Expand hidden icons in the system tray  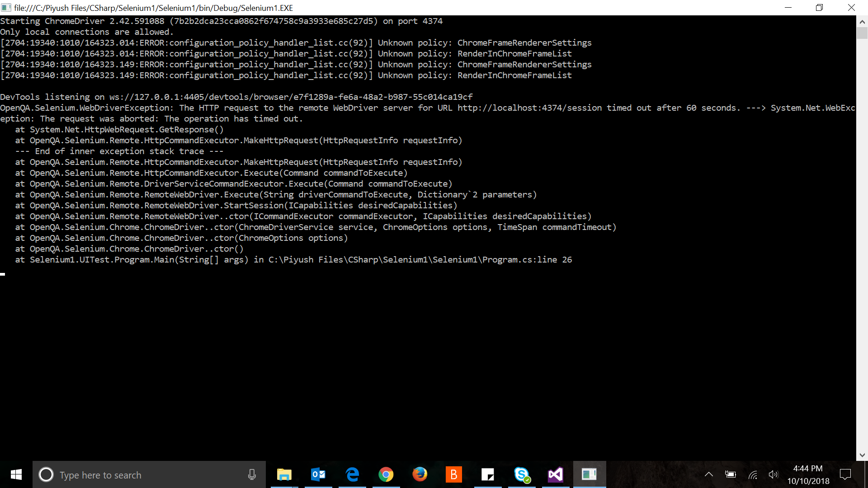click(x=709, y=474)
